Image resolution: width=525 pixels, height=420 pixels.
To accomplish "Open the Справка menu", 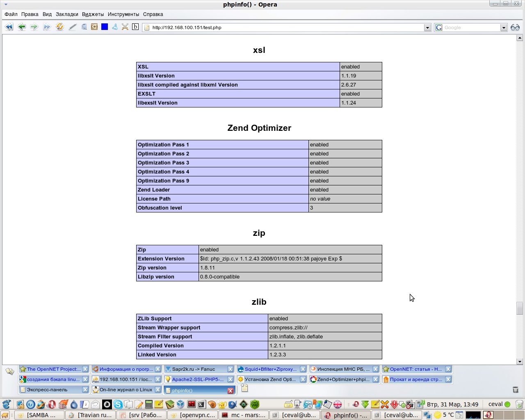I will (153, 14).
